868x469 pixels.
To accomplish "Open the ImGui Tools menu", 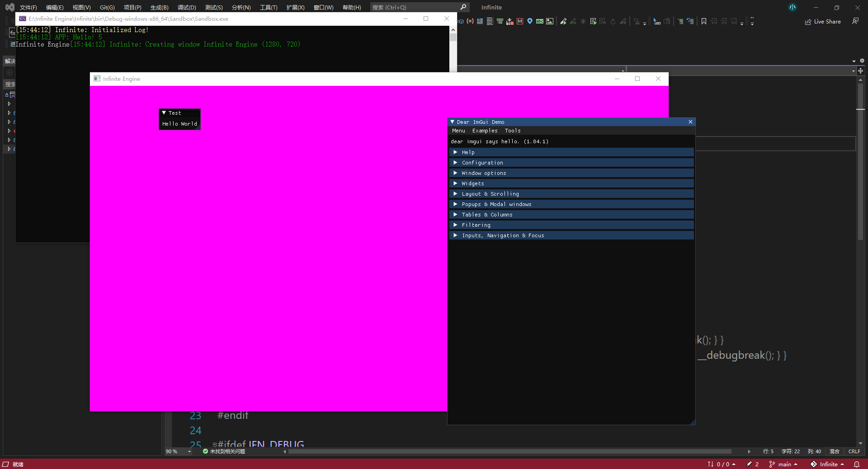I will click(x=513, y=131).
